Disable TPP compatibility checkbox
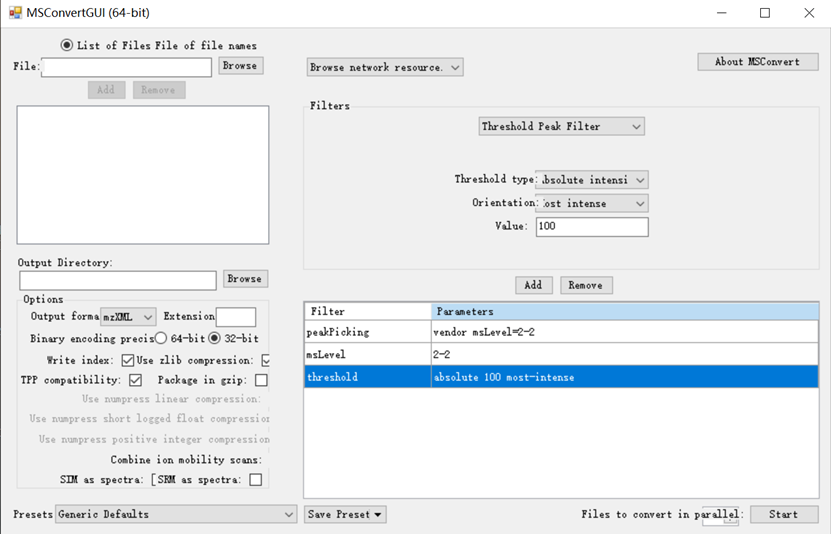Screen dimensions: 831x534 [x=135, y=380]
